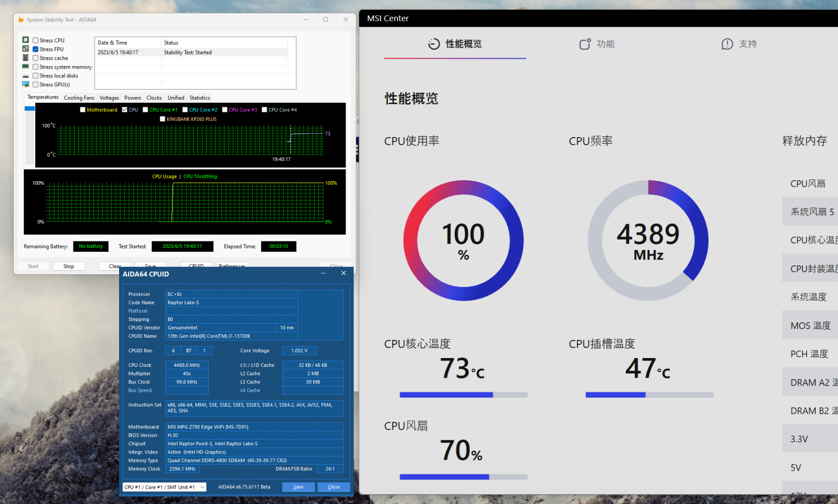The height and width of the screenshot is (504, 838).
Task: Click the 'No battery' status field
Action: pos(91,246)
